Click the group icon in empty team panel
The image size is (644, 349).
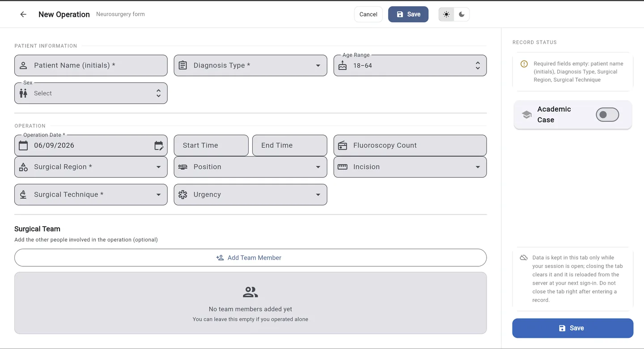[250, 292]
